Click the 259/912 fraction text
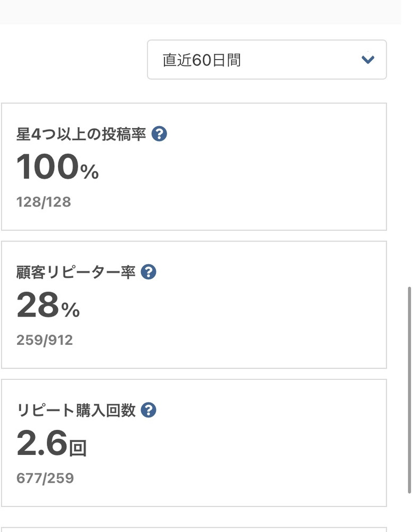414x532 pixels. point(45,340)
